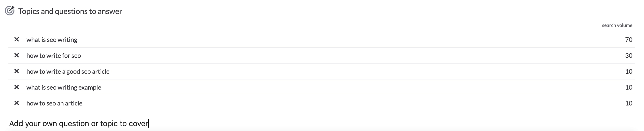Screen dimensions: 644x131
Task: Click volume 10 for 'seo writing example' row
Action: point(629,87)
